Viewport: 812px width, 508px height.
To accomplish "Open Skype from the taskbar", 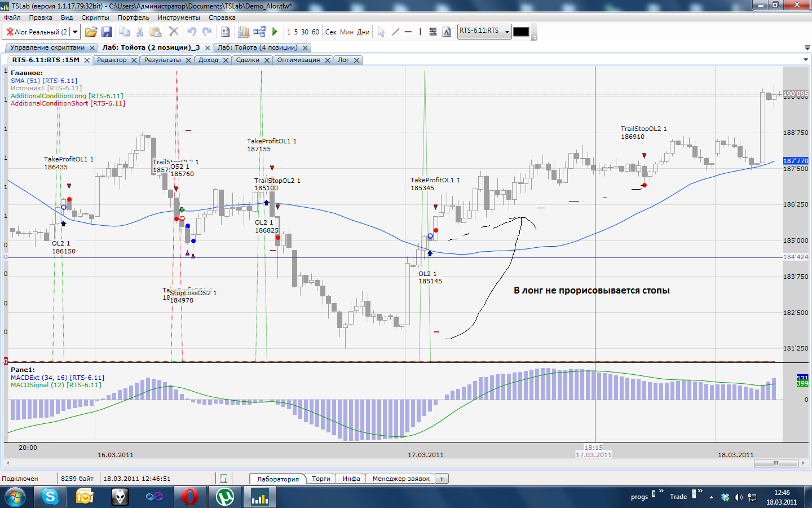I will (x=50, y=497).
